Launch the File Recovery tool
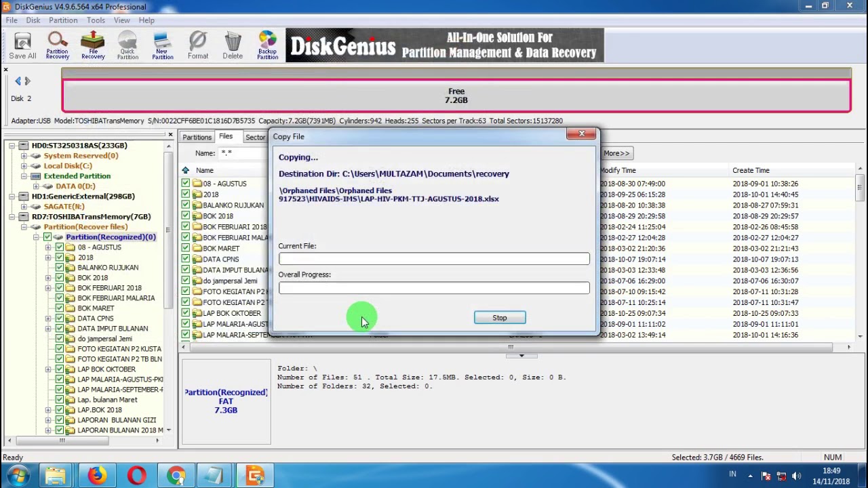This screenshot has height=488, width=868. pos(93,46)
